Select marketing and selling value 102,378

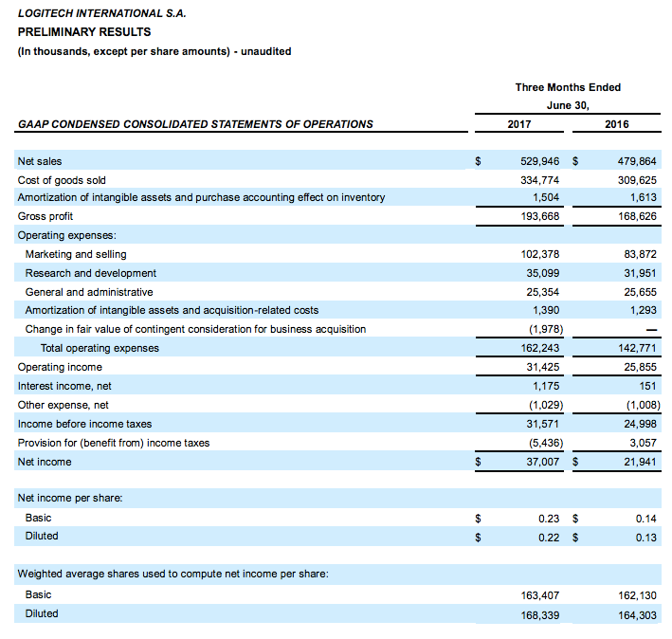click(x=539, y=254)
